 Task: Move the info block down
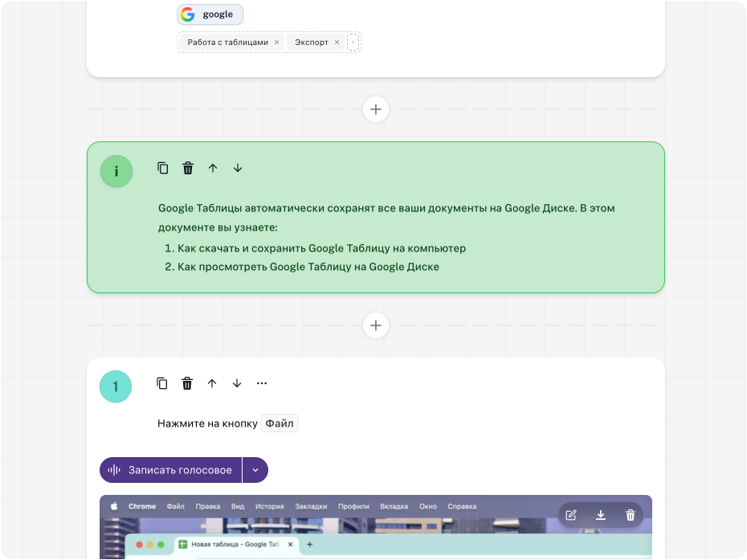[238, 168]
